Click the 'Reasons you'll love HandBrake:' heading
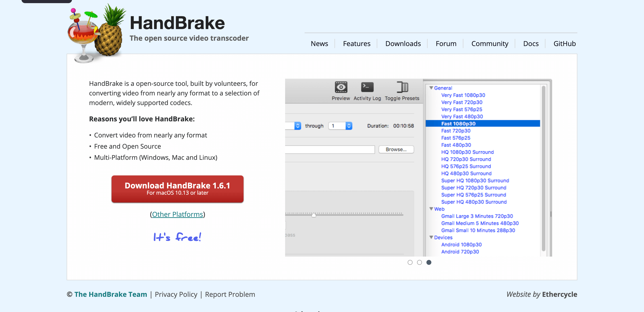 [142, 119]
